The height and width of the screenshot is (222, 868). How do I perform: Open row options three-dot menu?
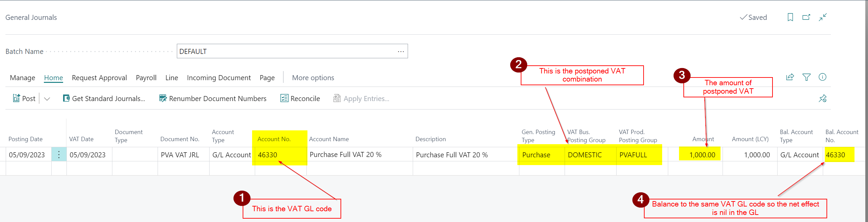coord(59,155)
